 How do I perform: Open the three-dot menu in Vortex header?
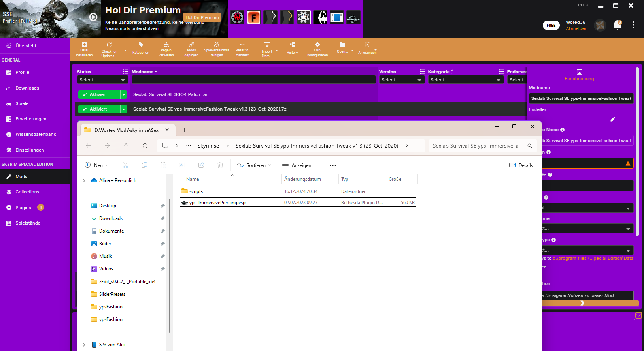[633, 25]
